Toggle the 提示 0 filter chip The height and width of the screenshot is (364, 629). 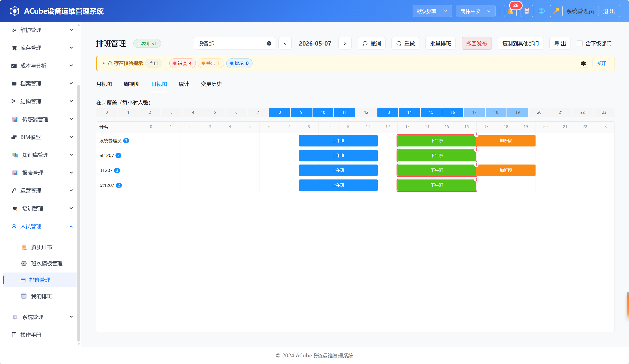(x=239, y=63)
